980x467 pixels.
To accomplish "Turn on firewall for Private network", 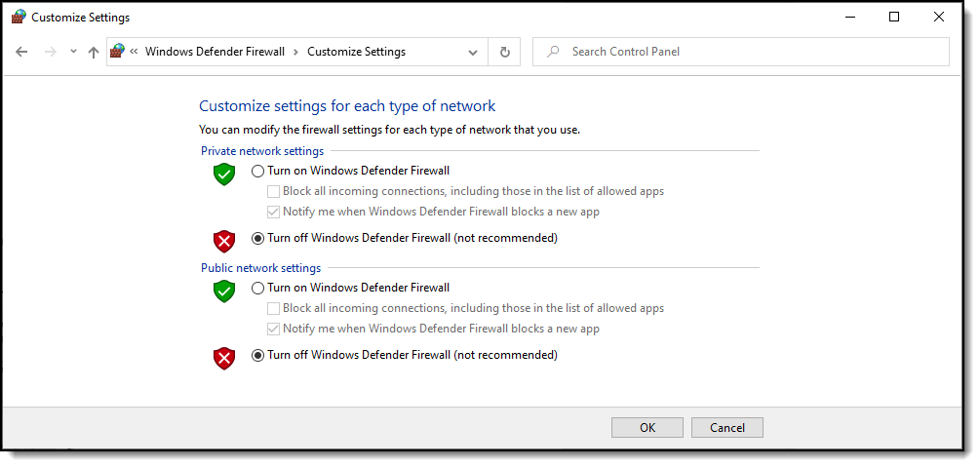I will [257, 171].
